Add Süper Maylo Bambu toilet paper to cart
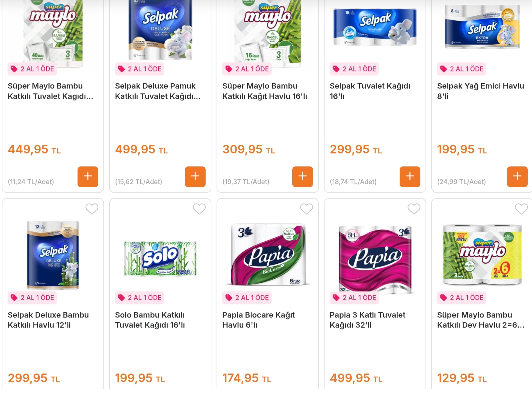The height and width of the screenshot is (396, 532). pyautogui.click(x=88, y=176)
